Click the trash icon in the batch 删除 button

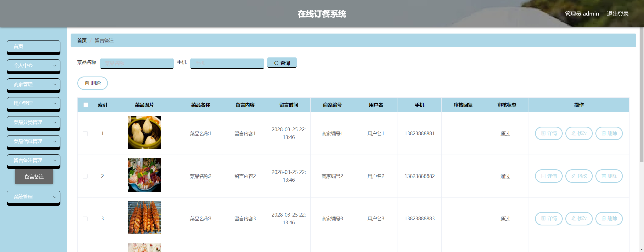click(87, 83)
